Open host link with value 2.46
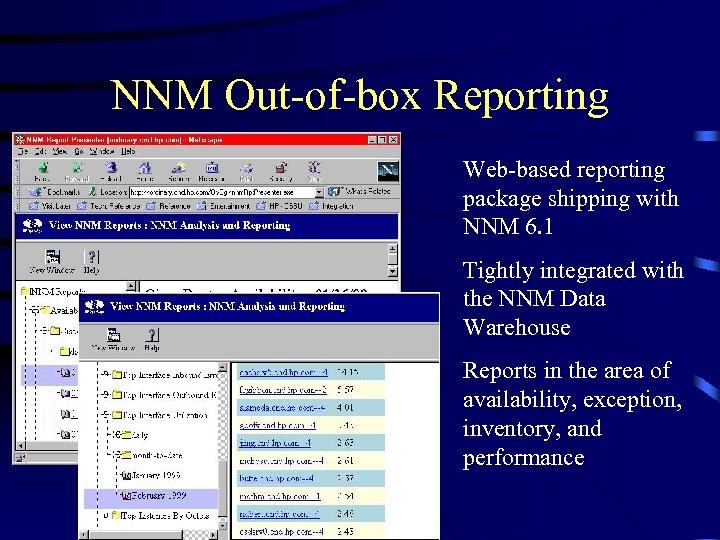 279,514
